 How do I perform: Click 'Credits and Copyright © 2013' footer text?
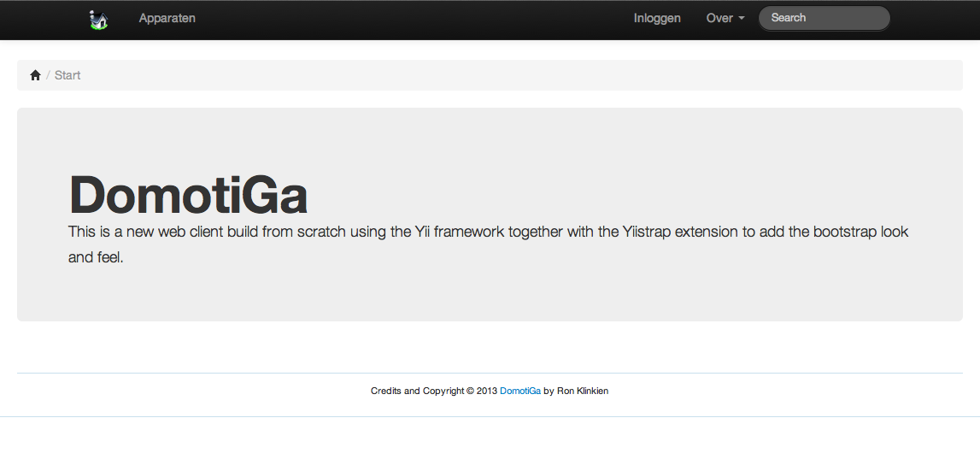[x=433, y=391]
